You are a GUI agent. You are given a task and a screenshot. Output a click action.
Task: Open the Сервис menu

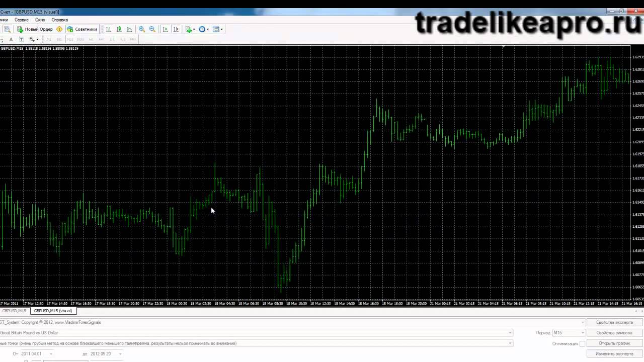click(22, 20)
